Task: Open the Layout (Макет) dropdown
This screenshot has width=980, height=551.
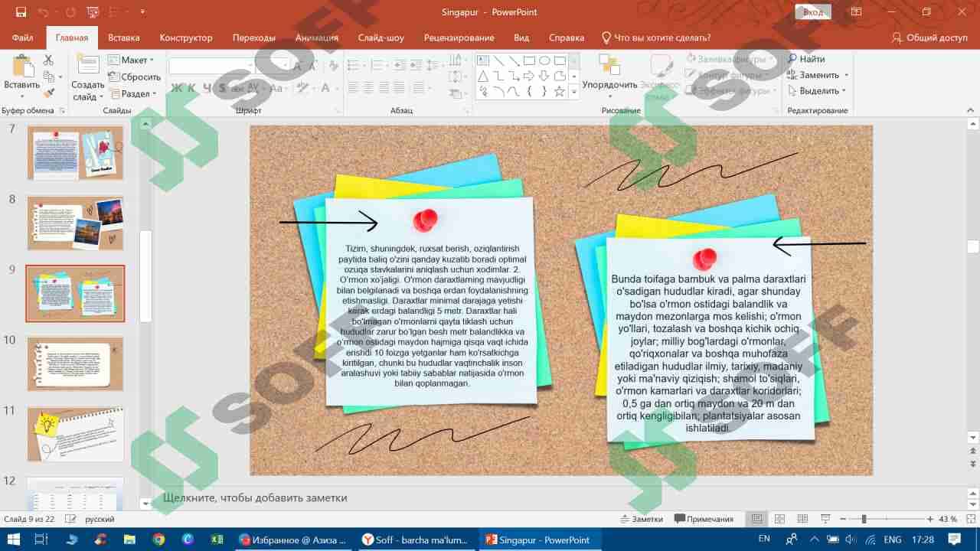Action: (131, 60)
